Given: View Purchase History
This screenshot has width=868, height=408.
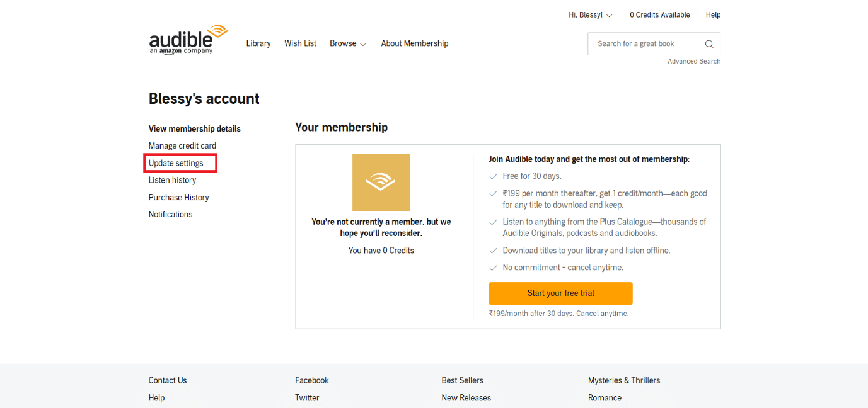Looking at the screenshot, I should (178, 197).
